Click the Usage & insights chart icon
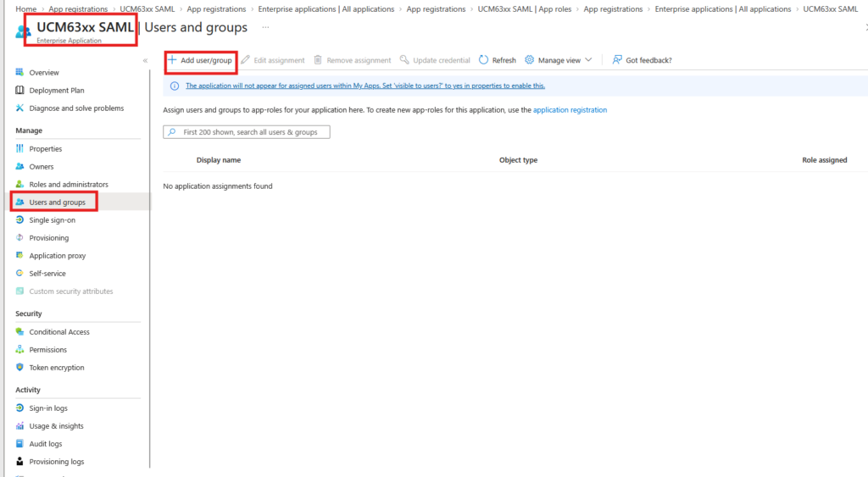 click(x=20, y=425)
